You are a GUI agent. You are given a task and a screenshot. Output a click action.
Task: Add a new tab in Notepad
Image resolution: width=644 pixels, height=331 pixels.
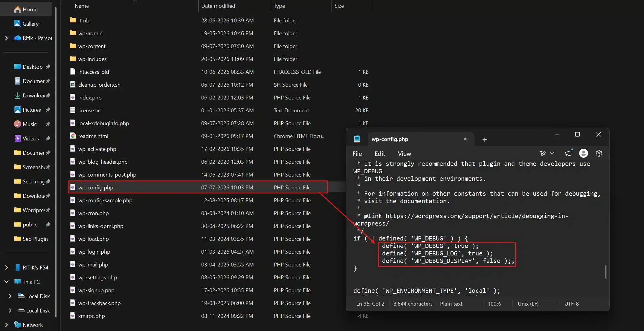click(485, 140)
